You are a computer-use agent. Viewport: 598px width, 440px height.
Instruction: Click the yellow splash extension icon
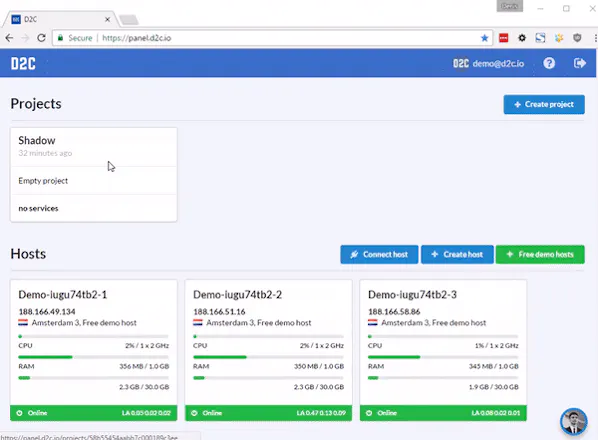point(559,38)
